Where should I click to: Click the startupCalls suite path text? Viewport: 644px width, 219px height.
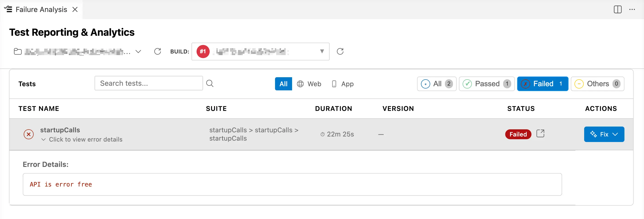click(254, 134)
